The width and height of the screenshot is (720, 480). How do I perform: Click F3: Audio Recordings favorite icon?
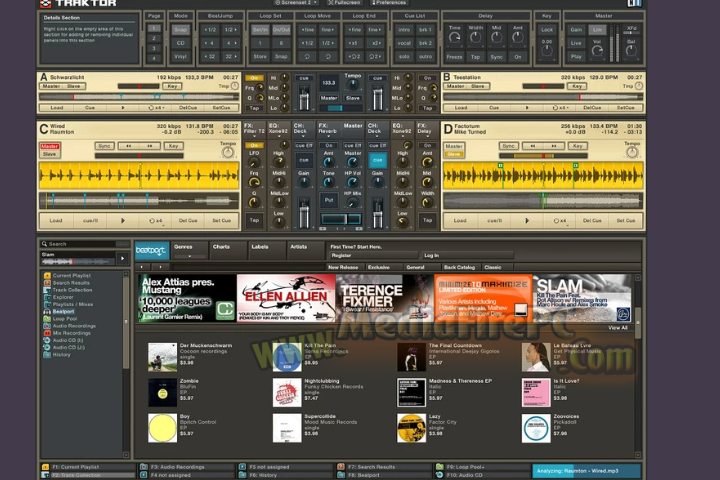(144, 467)
